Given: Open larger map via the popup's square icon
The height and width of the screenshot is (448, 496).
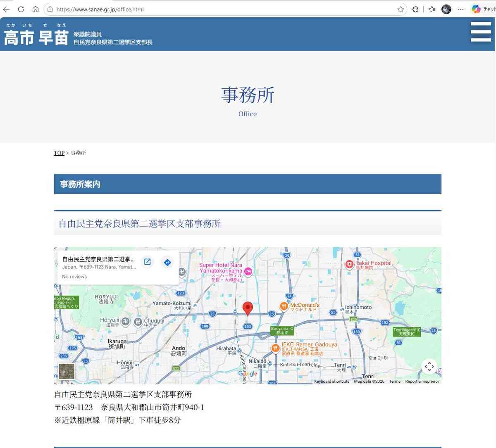Looking at the screenshot, I should tap(147, 262).
